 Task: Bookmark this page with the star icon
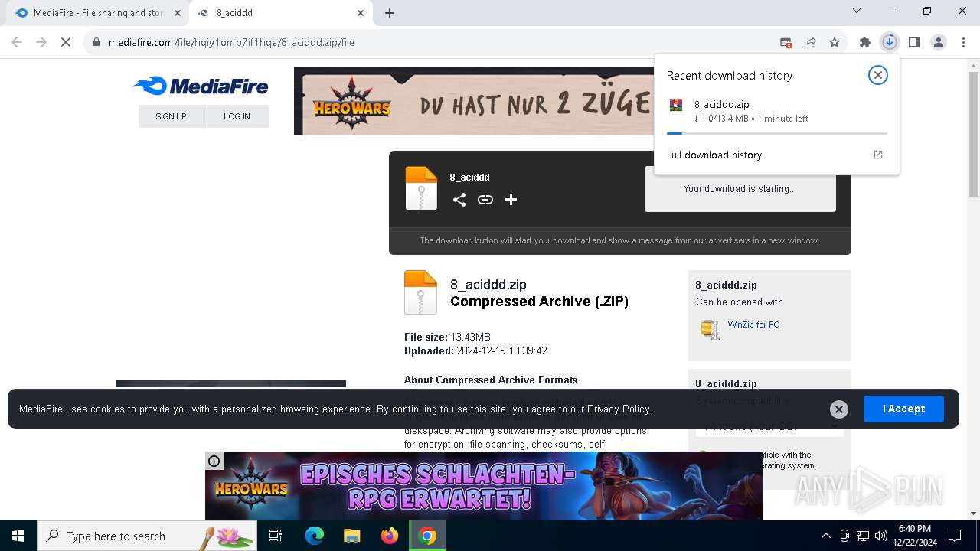835,42
